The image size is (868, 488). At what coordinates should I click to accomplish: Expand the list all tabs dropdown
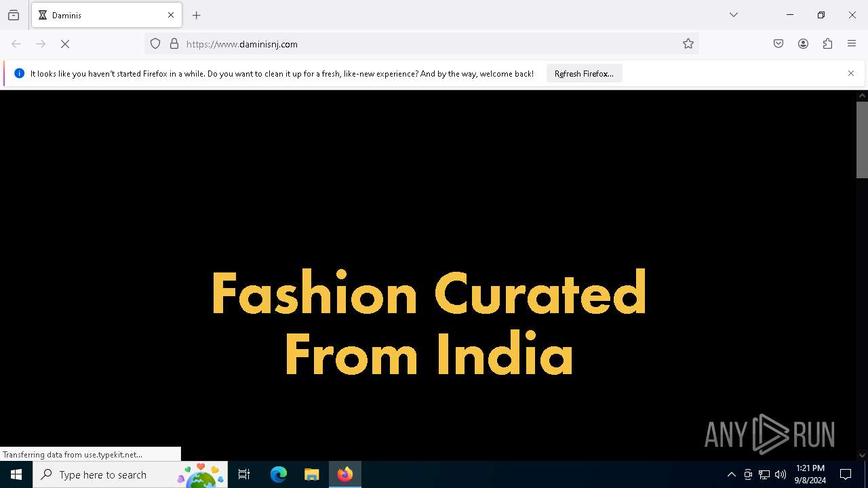734,15
